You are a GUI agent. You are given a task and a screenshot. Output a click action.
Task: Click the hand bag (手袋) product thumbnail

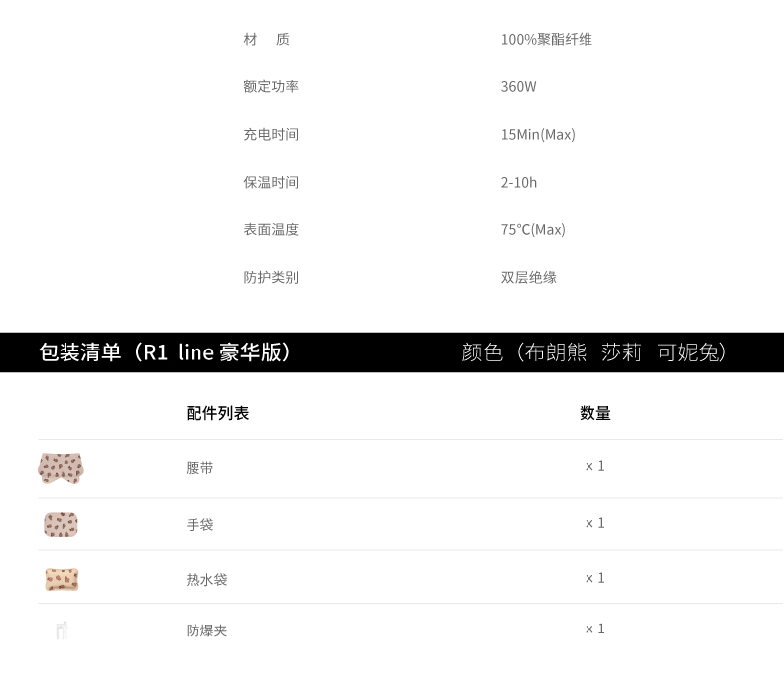[x=61, y=524]
